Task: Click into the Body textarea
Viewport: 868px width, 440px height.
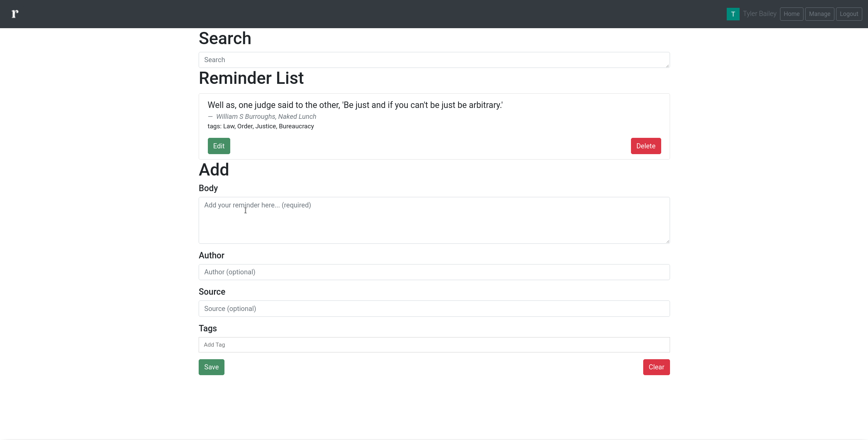Action: 434,220
